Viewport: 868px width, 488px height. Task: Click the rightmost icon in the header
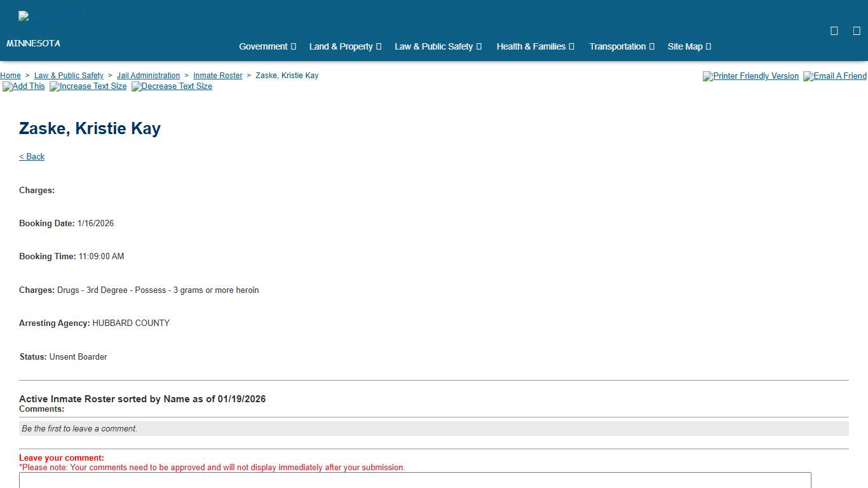pyautogui.click(x=856, y=30)
